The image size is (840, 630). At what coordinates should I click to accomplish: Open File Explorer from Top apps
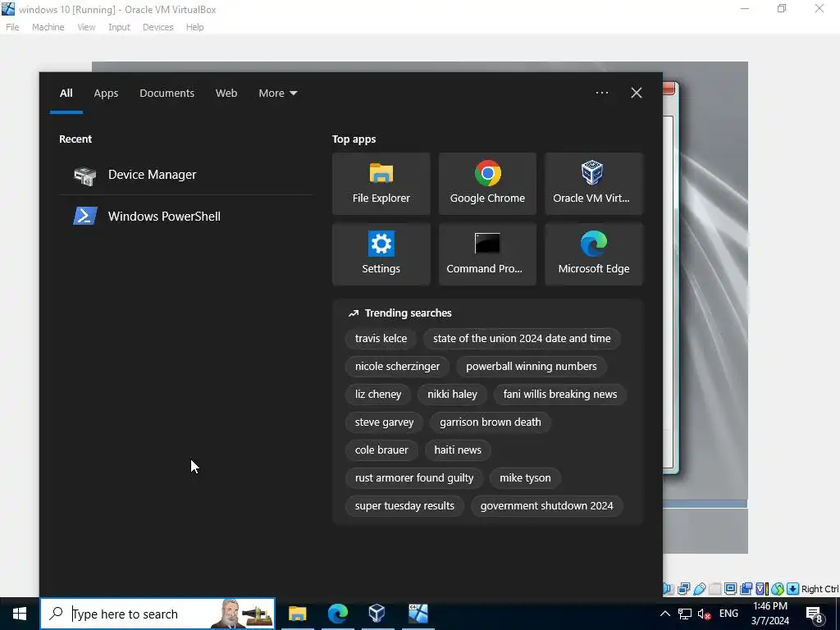(381, 183)
